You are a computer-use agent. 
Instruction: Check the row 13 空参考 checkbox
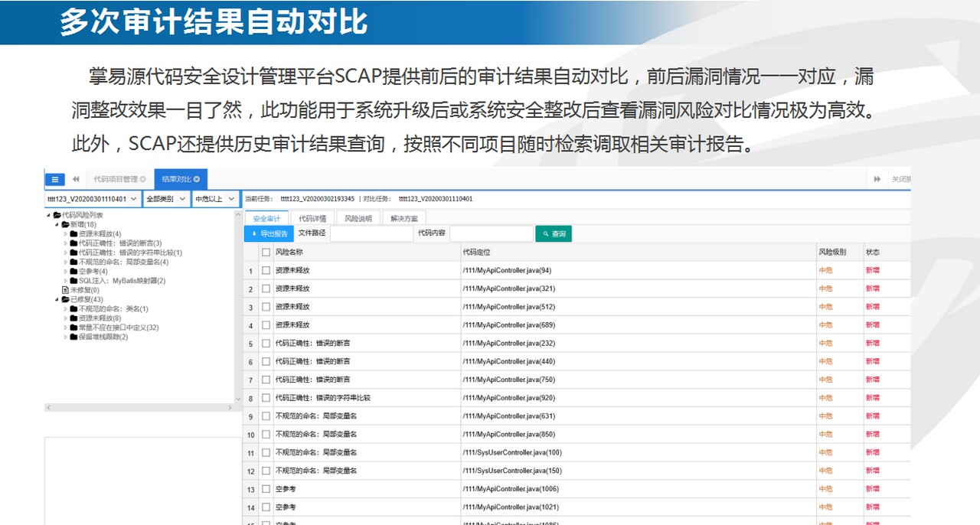pos(266,489)
